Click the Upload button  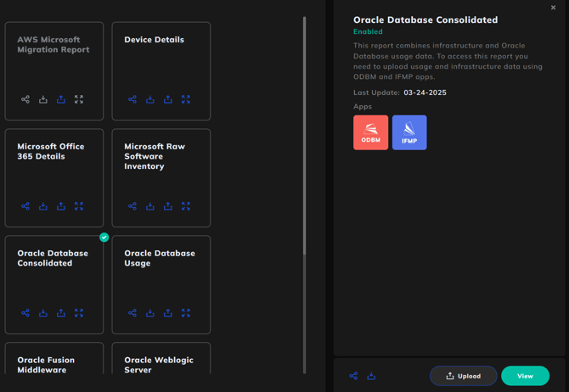(x=464, y=376)
